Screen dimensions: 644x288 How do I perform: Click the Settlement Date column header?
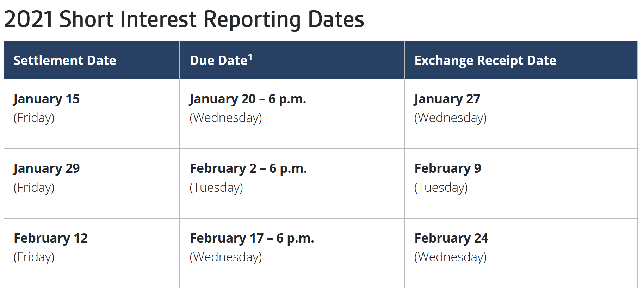click(x=65, y=61)
